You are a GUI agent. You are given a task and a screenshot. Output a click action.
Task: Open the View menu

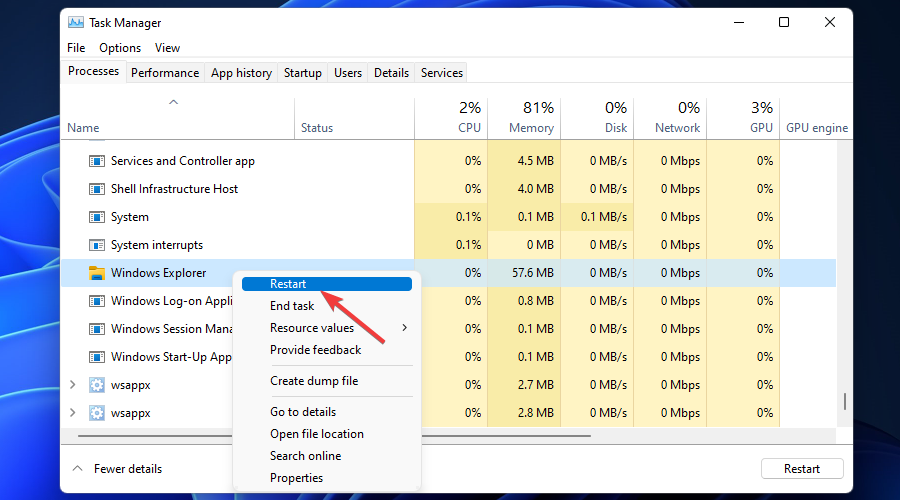point(167,48)
